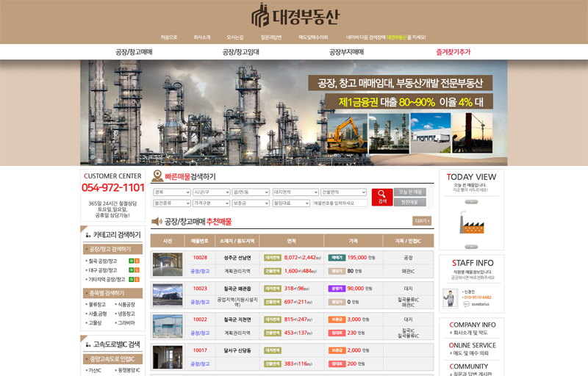
Task: Click the 칠곡 공장/창고 category link
Action: (103, 261)
